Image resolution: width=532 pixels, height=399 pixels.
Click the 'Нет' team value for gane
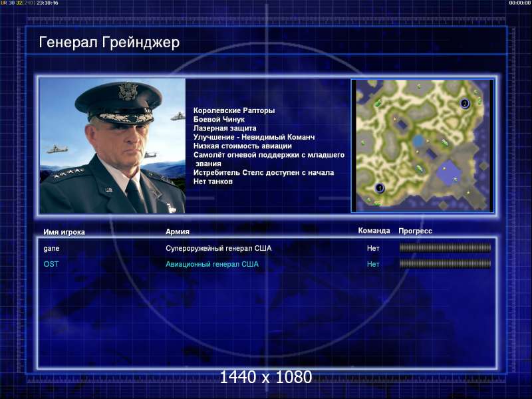pyautogui.click(x=373, y=248)
